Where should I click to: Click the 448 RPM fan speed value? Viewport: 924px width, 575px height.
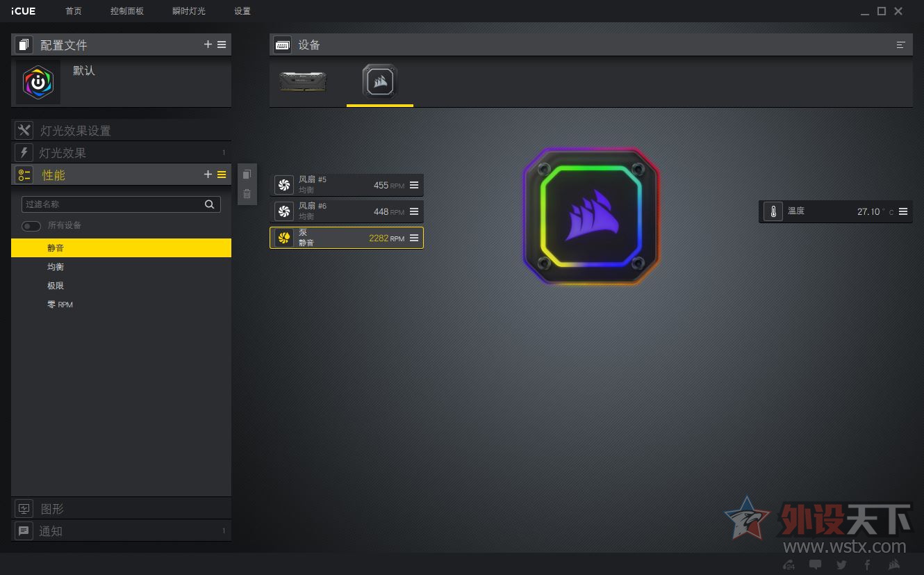[389, 212]
